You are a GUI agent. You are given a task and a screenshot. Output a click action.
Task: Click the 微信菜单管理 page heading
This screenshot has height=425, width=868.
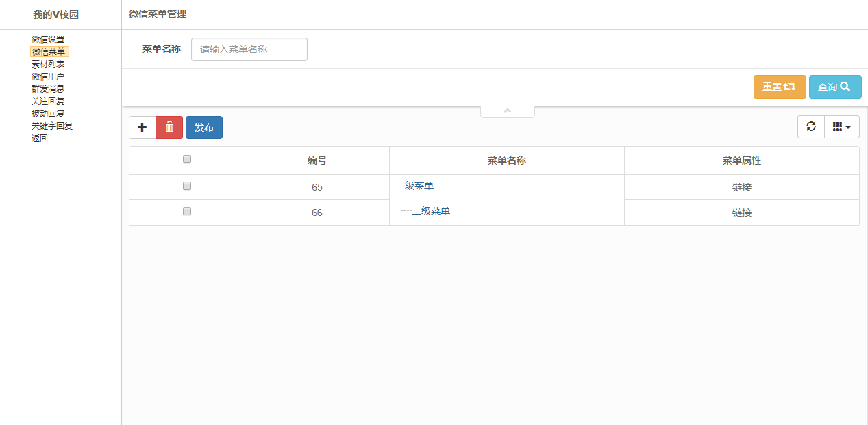point(158,14)
